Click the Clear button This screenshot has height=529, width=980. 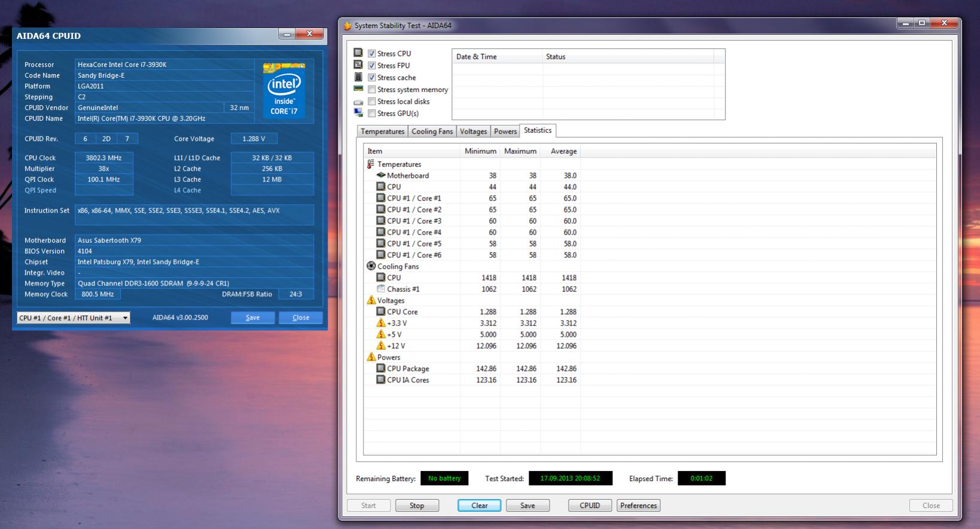tap(480, 506)
